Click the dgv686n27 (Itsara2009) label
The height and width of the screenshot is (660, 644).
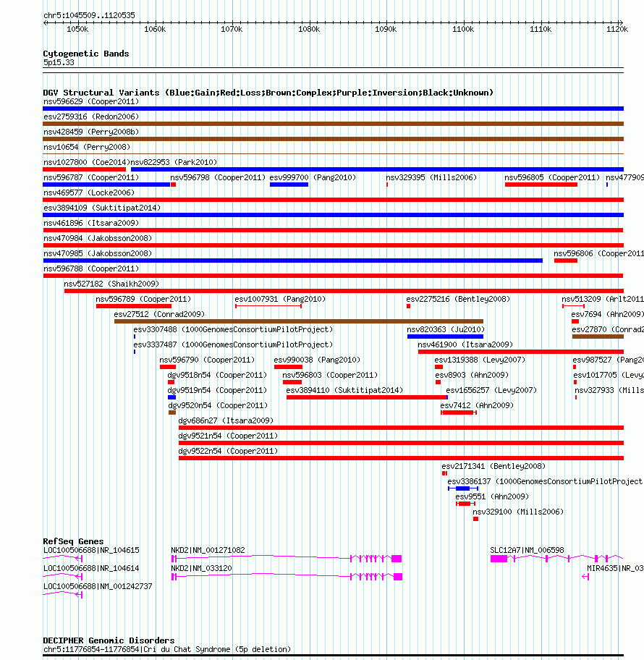tap(226, 420)
